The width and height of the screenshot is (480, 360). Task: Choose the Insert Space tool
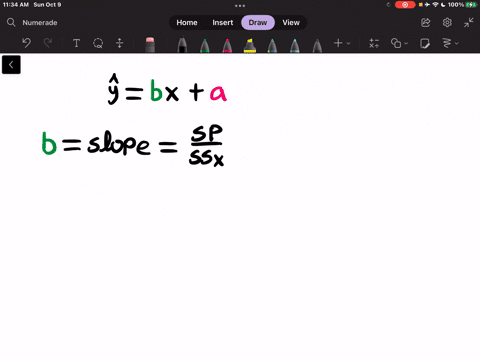pos(119,43)
